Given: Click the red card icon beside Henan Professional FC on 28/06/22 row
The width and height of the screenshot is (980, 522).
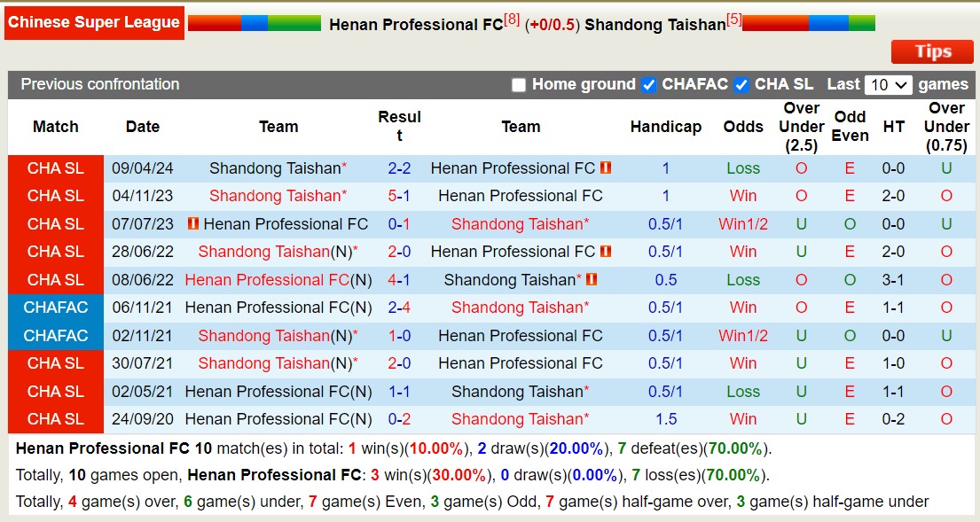Looking at the screenshot, I should (x=607, y=252).
